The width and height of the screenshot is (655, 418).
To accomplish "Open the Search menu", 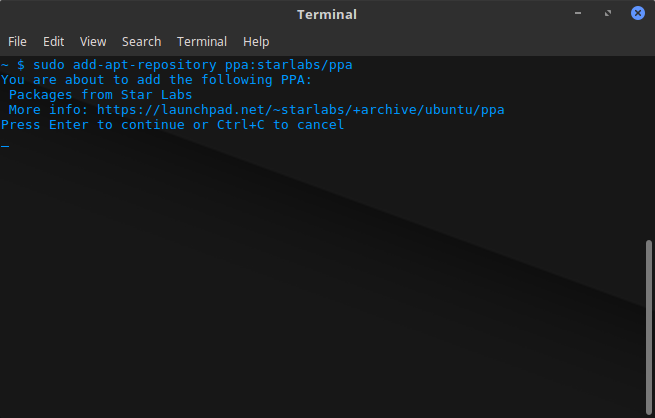I will (141, 42).
